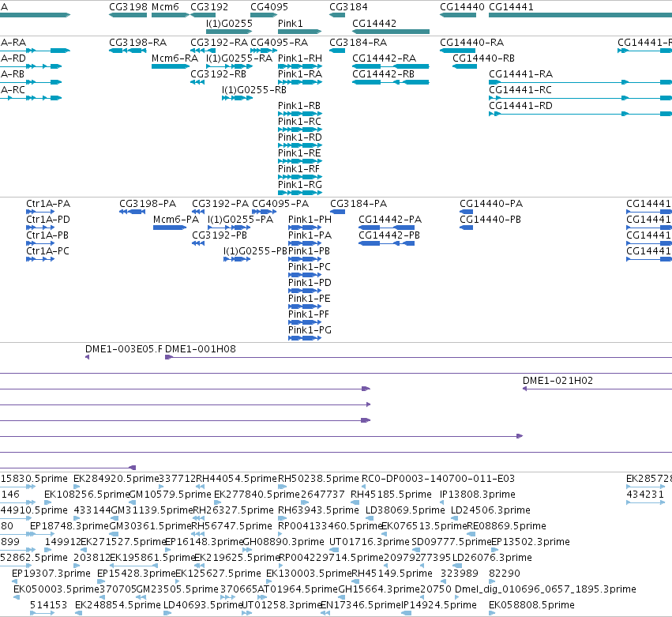Open the Pink1-PG protein label
Image resolution: width=672 pixels, height=617 pixels.
point(310,330)
